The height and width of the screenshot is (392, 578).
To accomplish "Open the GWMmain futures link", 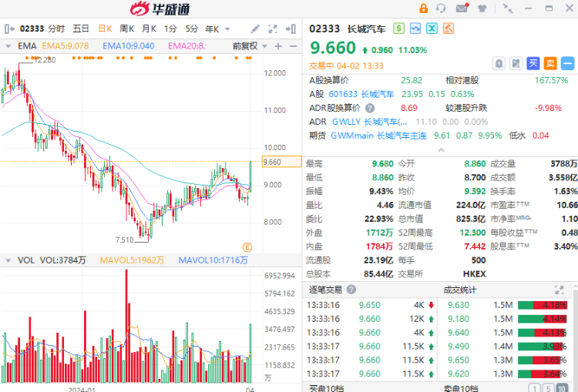I will [378, 136].
